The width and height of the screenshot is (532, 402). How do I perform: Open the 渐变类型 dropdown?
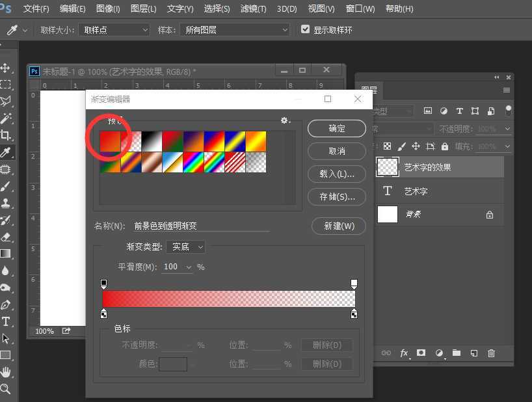187,247
